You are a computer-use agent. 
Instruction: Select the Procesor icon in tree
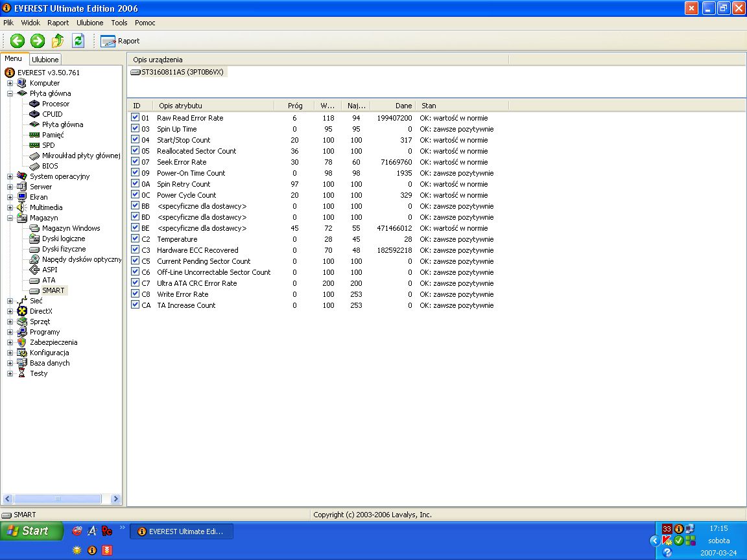pos(34,104)
